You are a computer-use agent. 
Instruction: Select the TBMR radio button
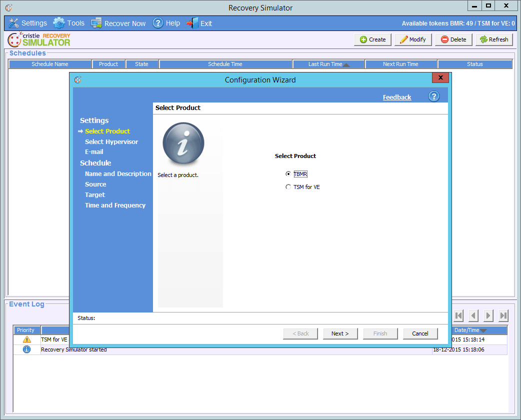(x=288, y=174)
